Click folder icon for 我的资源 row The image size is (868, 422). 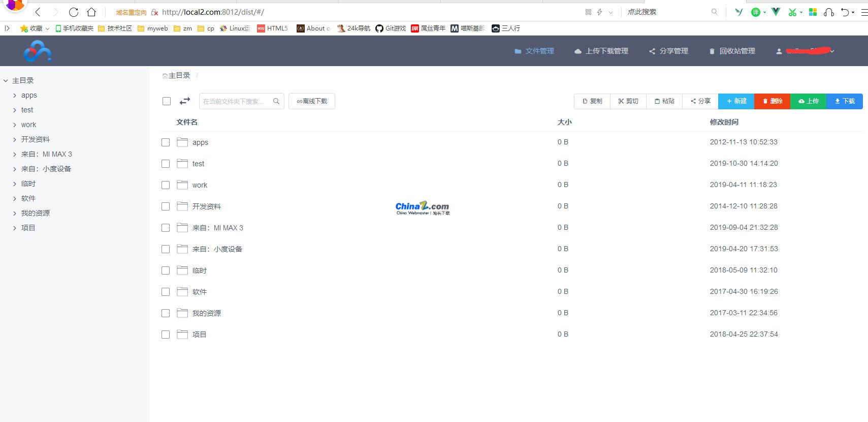[x=182, y=313]
